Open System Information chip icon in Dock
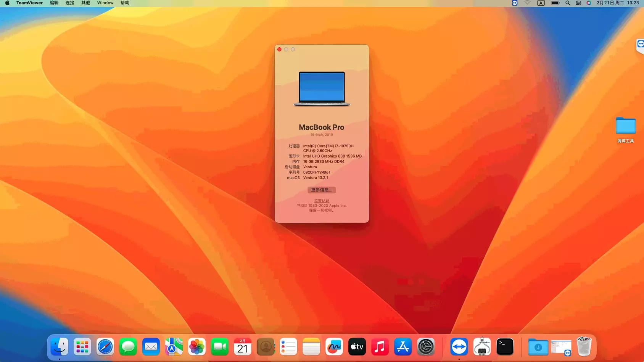The width and height of the screenshot is (644, 362). click(482, 347)
